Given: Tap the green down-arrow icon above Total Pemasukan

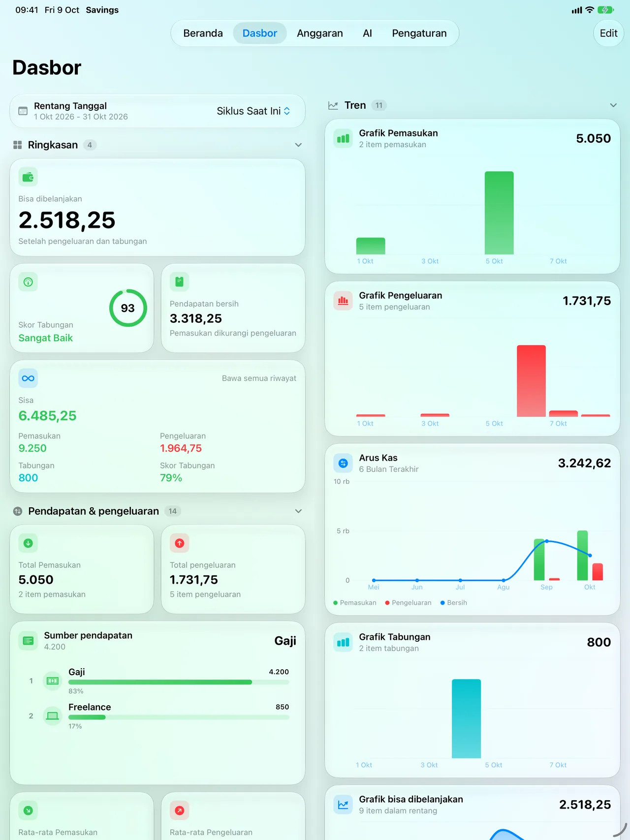Looking at the screenshot, I should click(x=28, y=543).
